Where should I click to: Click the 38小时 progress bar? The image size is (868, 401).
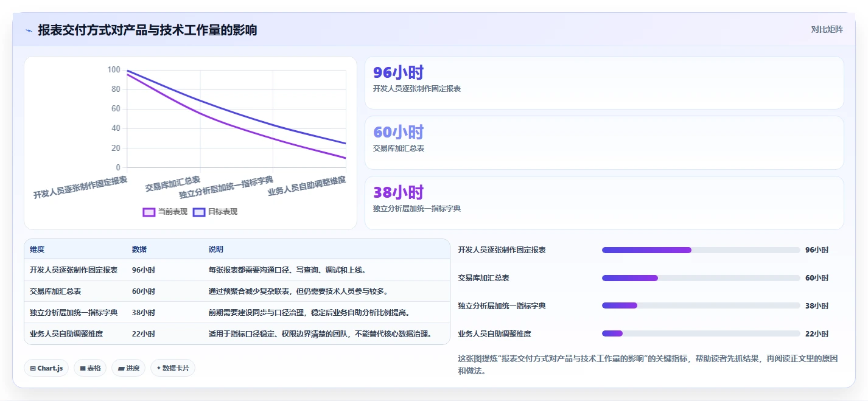701,306
